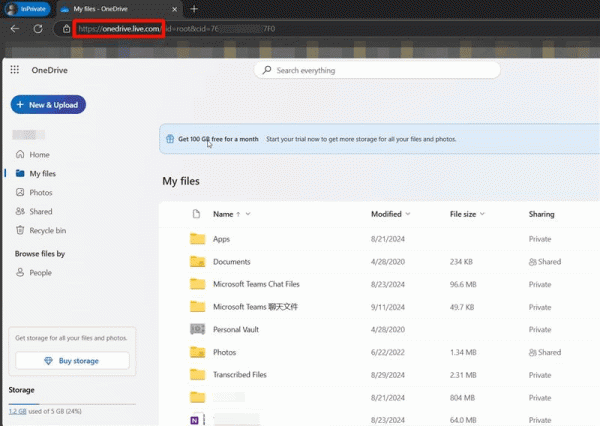600x426 pixels.
Task: Click the Sharing column header
Action: tap(541, 214)
